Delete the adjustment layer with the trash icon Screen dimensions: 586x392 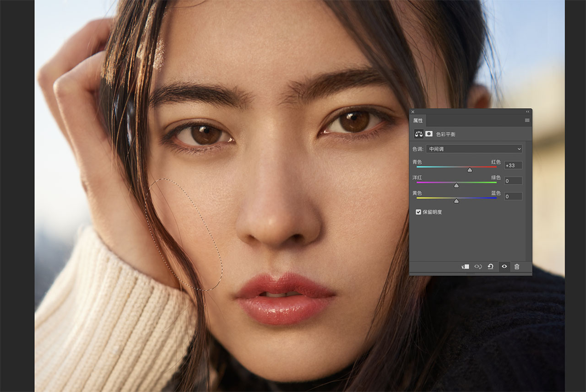[517, 267]
